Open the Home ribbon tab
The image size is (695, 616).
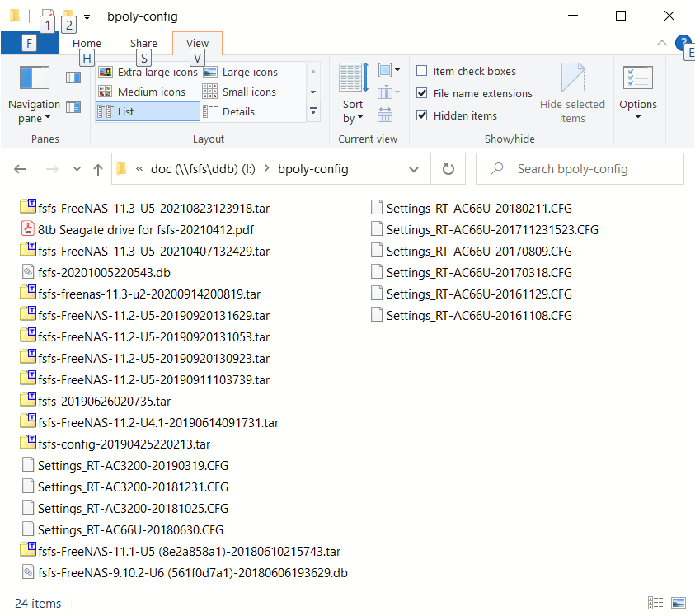pyautogui.click(x=87, y=44)
